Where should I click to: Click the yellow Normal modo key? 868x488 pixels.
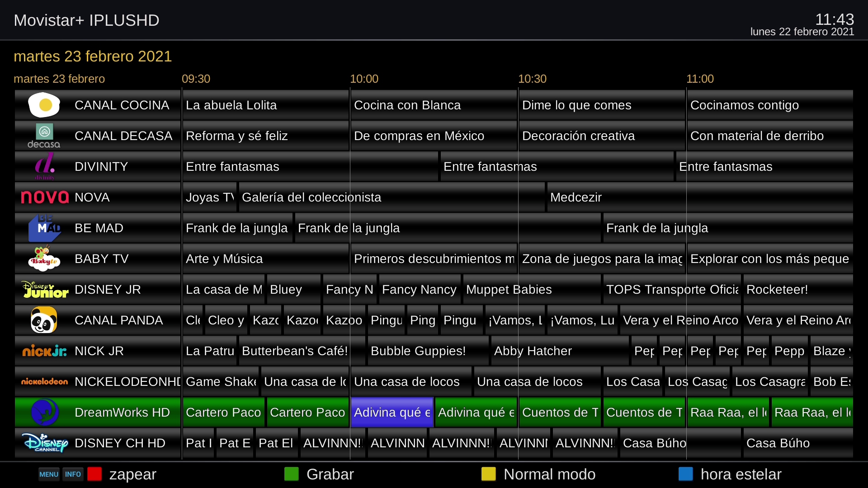489,474
